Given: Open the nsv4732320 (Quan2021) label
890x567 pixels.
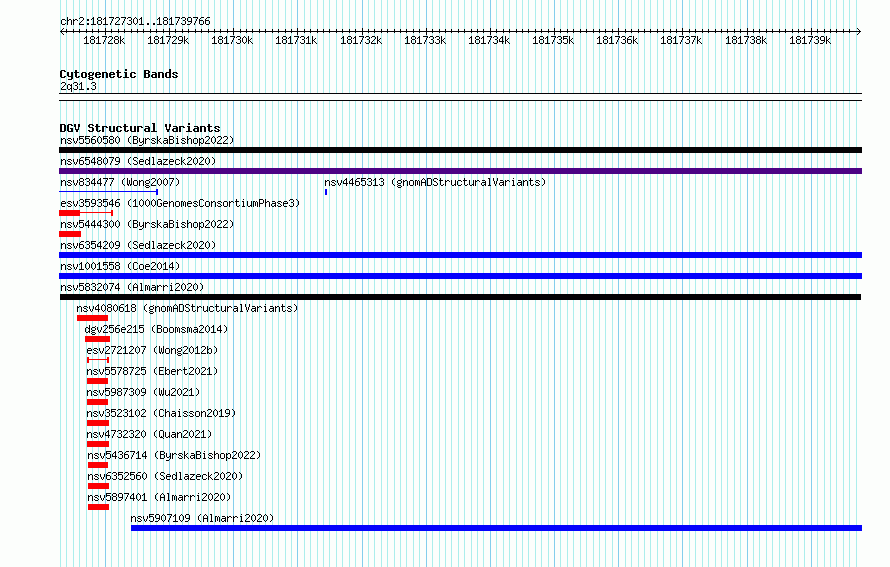Looking at the screenshot, I should pos(149,434).
